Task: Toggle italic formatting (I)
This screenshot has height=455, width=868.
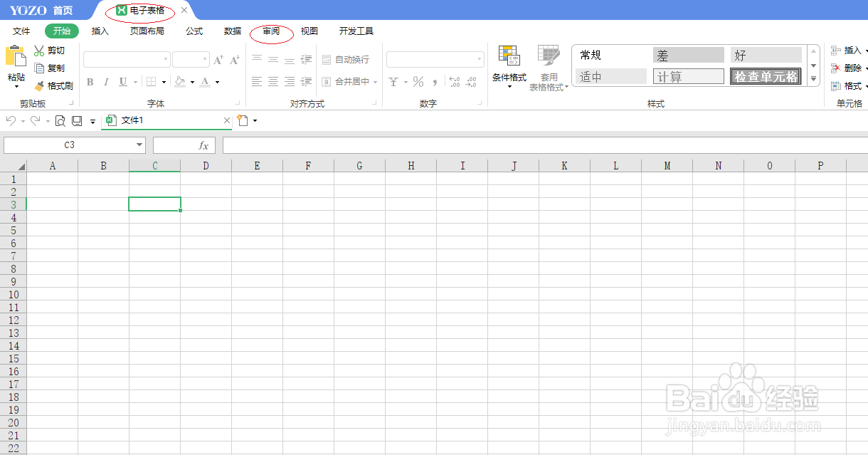Action: pyautogui.click(x=106, y=82)
